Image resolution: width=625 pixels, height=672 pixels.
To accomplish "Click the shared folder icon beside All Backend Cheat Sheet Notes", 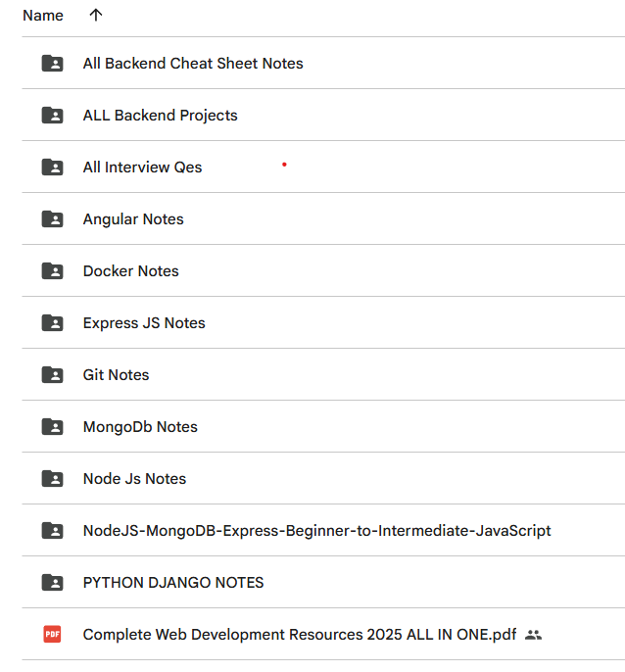I will click(52, 63).
